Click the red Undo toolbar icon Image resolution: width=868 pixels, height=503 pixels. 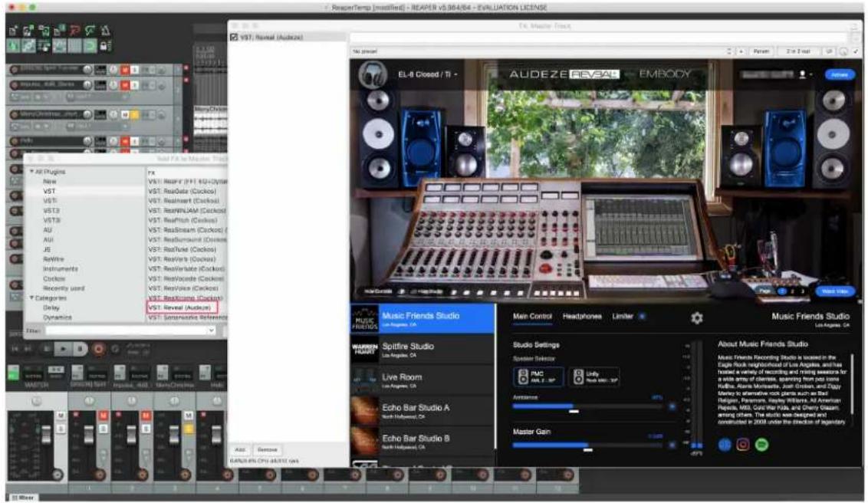(x=74, y=31)
